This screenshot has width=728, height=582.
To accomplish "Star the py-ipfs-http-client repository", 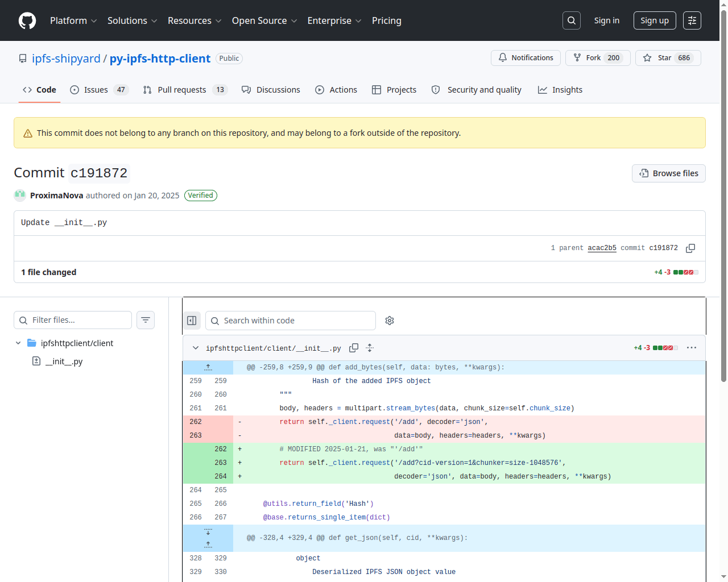I will [x=668, y=58].
